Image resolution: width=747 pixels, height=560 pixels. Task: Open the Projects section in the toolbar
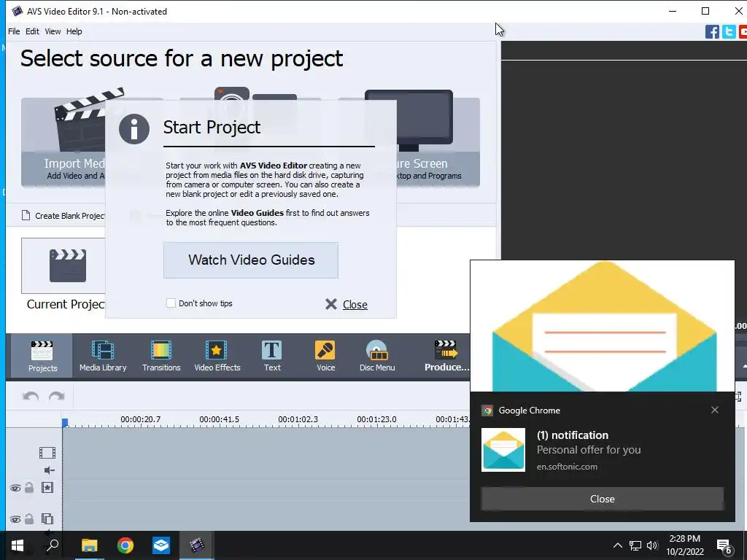point(42,356)
